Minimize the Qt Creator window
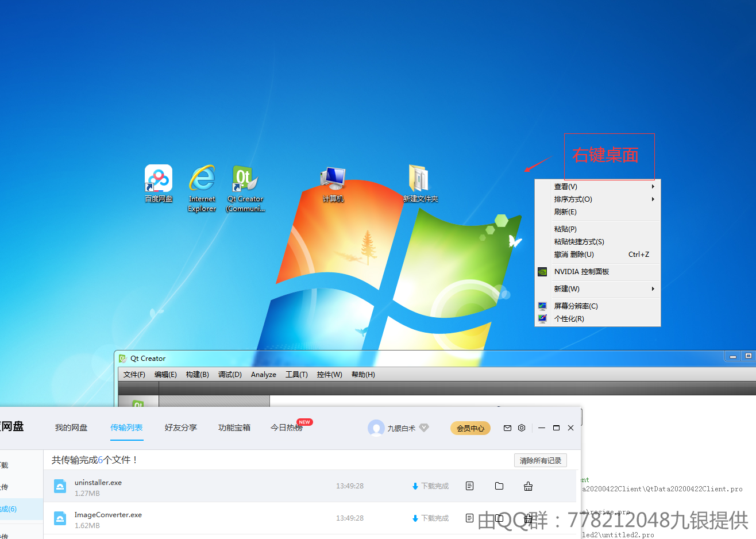This screenshot has width=756, height=539. click(732, 356)
